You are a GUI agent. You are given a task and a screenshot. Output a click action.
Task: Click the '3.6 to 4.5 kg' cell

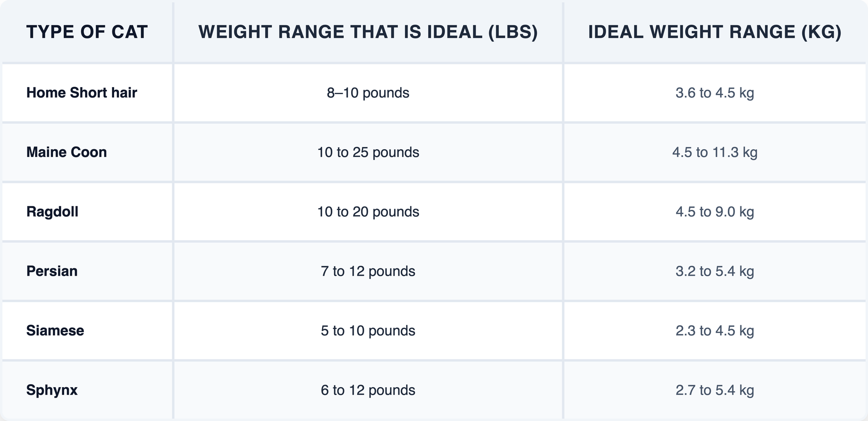(715, 93)
